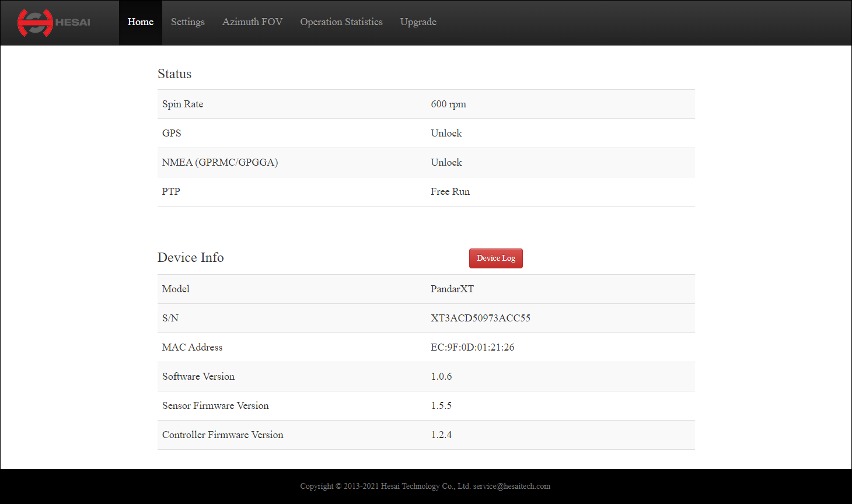
Task: Click the Unlock value in GPS row
Action: click(x=446, y=134)
